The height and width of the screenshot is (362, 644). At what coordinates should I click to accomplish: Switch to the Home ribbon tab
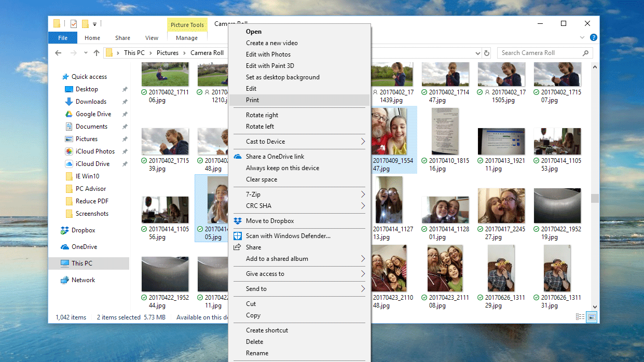[x=92, y=38]
